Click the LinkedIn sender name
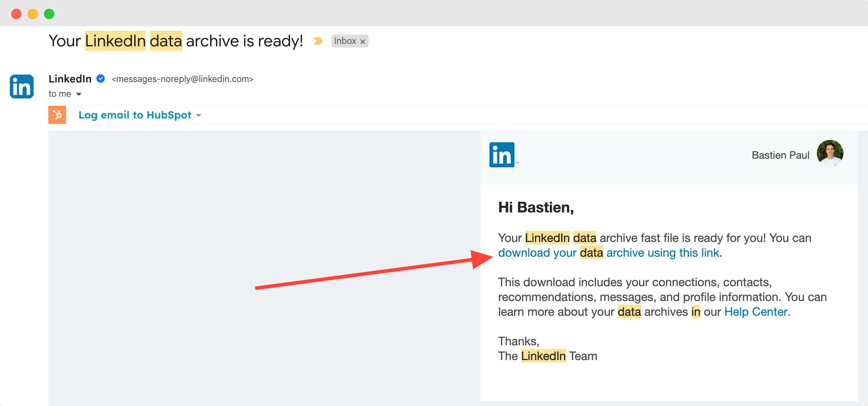 70,79
